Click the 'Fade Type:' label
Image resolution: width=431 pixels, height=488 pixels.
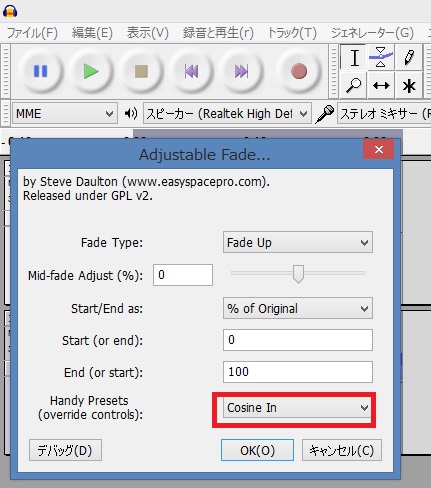click(112, 242)
